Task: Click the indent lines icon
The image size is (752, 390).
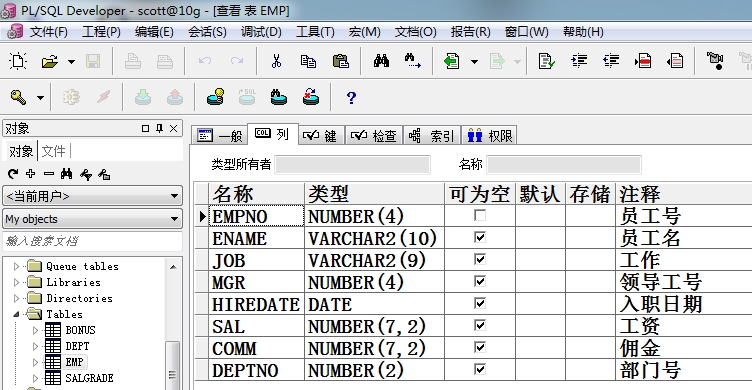Action: 579,61
